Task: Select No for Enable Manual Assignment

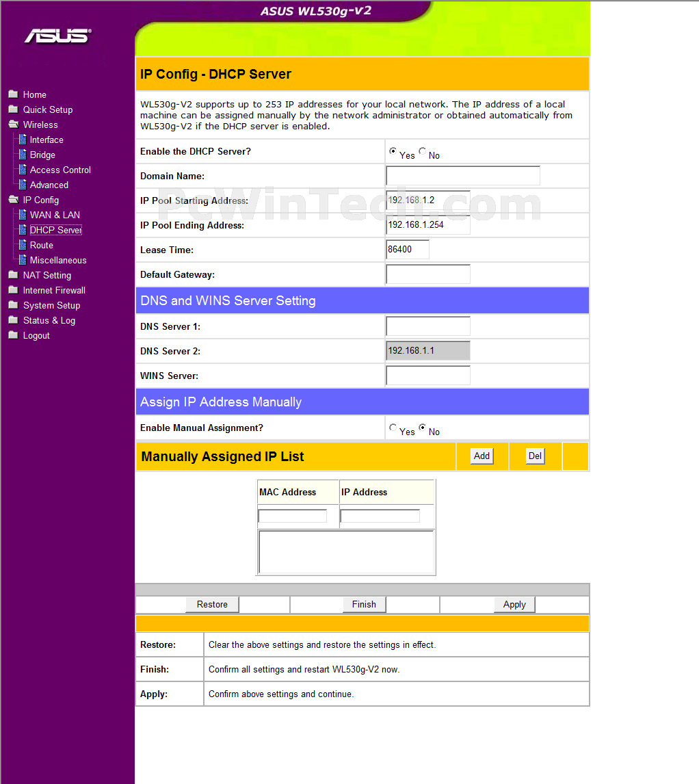Action: (x=423, y=428)
